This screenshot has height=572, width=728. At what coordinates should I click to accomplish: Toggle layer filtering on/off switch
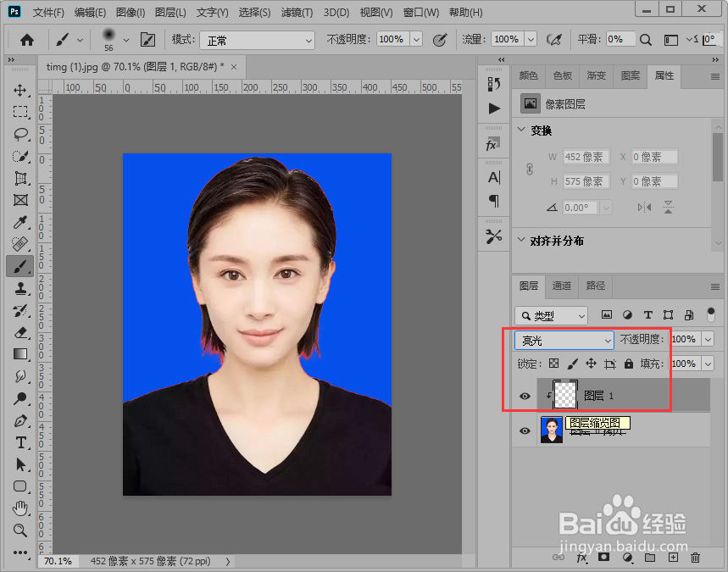711,314
